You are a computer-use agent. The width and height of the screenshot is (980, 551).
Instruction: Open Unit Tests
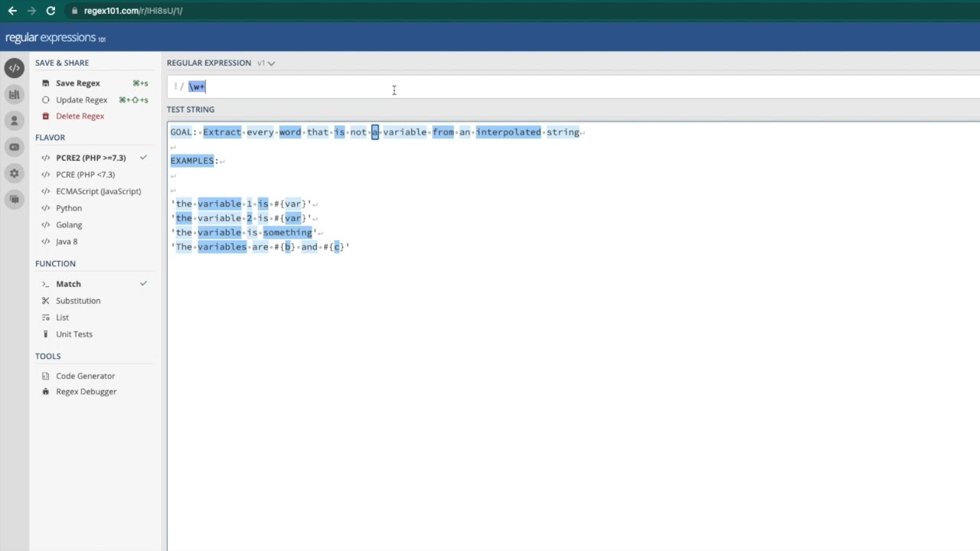pyautogui.click(x=74, y=334)
